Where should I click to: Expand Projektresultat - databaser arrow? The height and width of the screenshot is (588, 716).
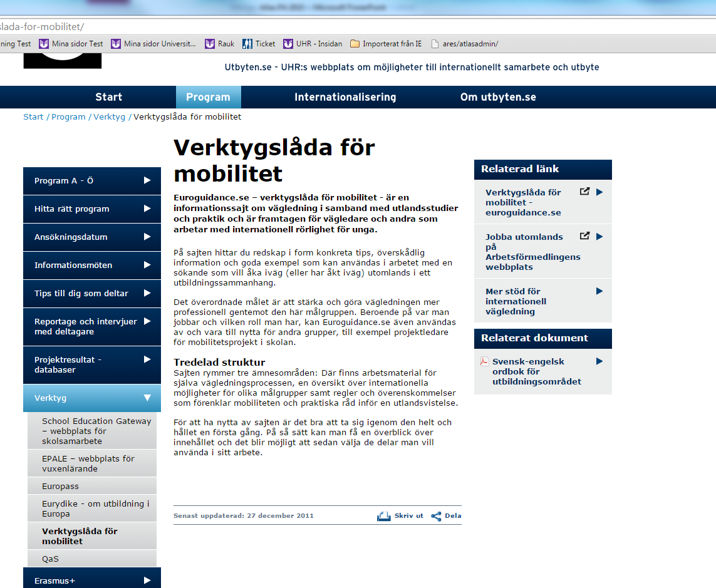point(147,359)
